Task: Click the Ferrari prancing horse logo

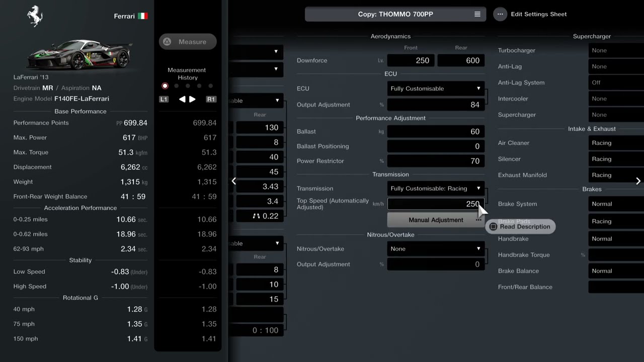Action: (35, 16)
